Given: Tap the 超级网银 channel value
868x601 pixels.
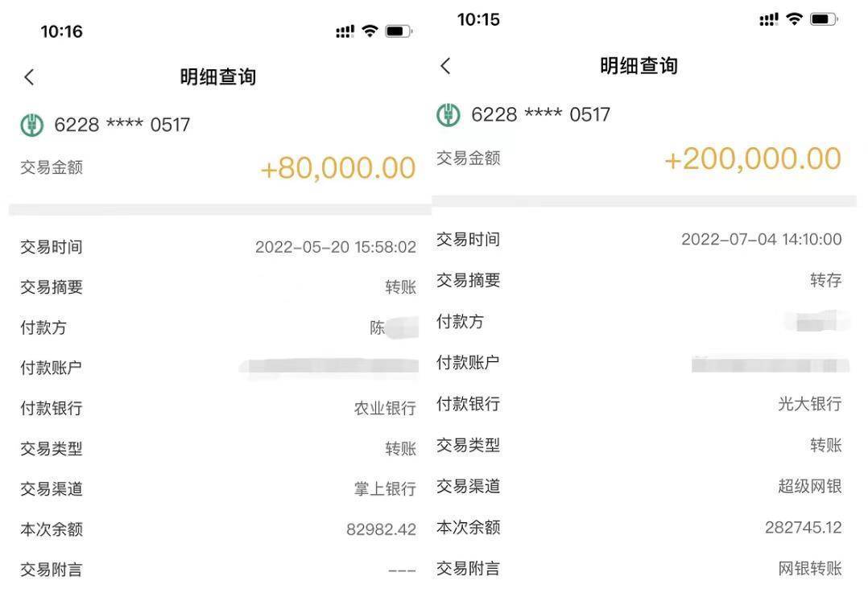Looking at the screenshot, I should pyautogui.click(x=810, y=486).
